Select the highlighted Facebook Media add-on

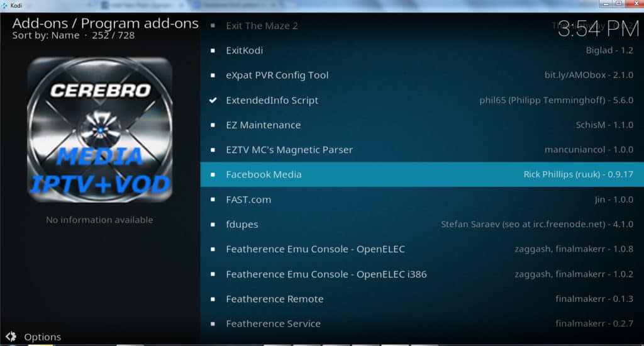pyautogui.click(x=422, y=174)
